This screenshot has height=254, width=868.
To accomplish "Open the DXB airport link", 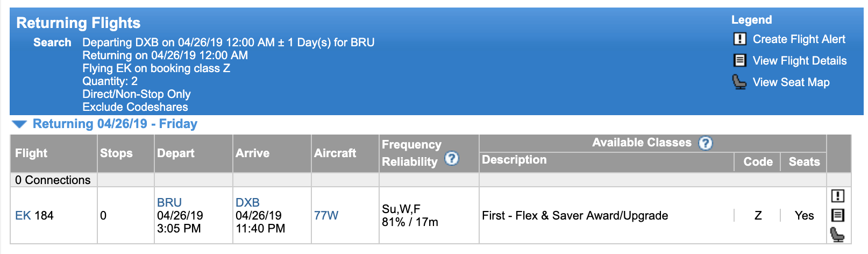I will pos(247,203).
